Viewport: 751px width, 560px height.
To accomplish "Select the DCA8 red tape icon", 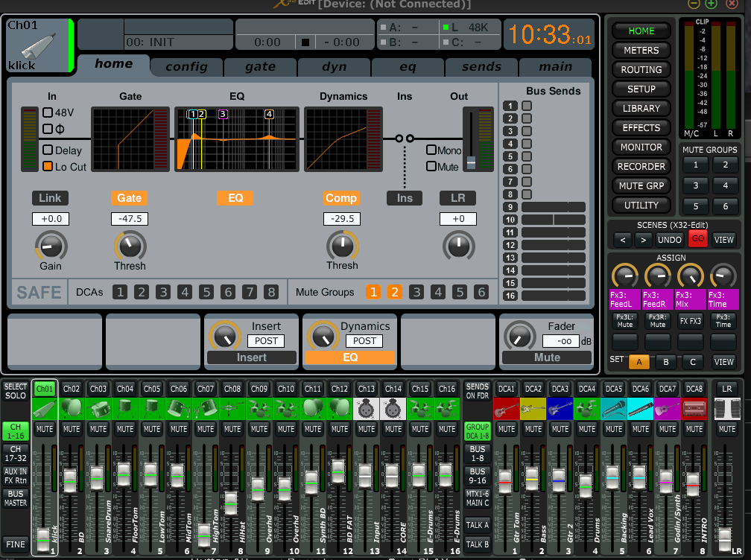I will 694,410.
